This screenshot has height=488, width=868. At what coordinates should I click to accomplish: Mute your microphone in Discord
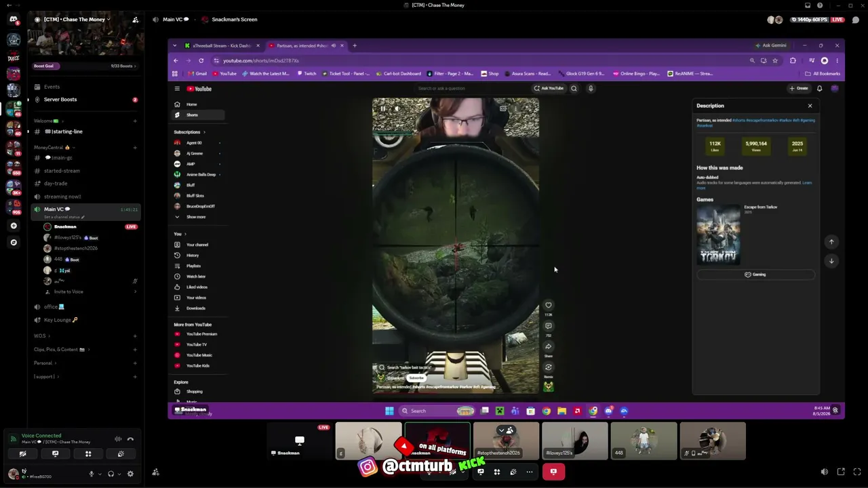coord(92,474)
